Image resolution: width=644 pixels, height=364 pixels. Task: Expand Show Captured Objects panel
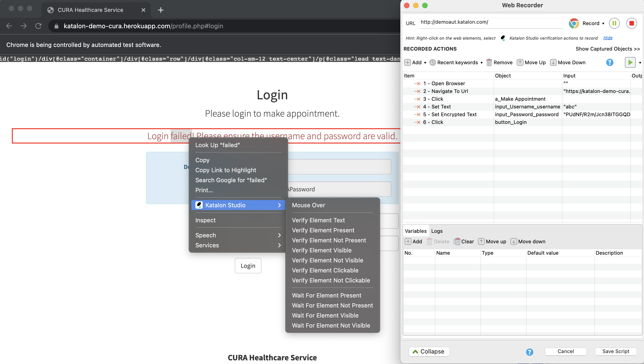pyautogui.click(x=608, y=49)
